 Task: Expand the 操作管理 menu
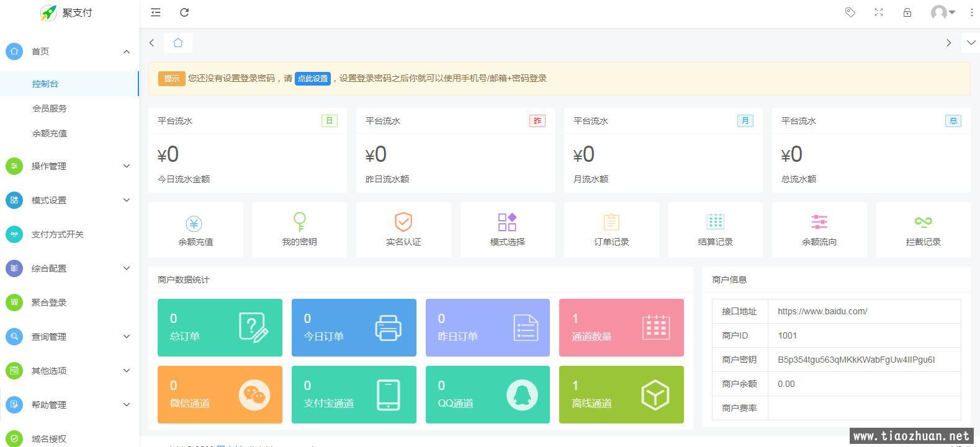coord(70,166)
